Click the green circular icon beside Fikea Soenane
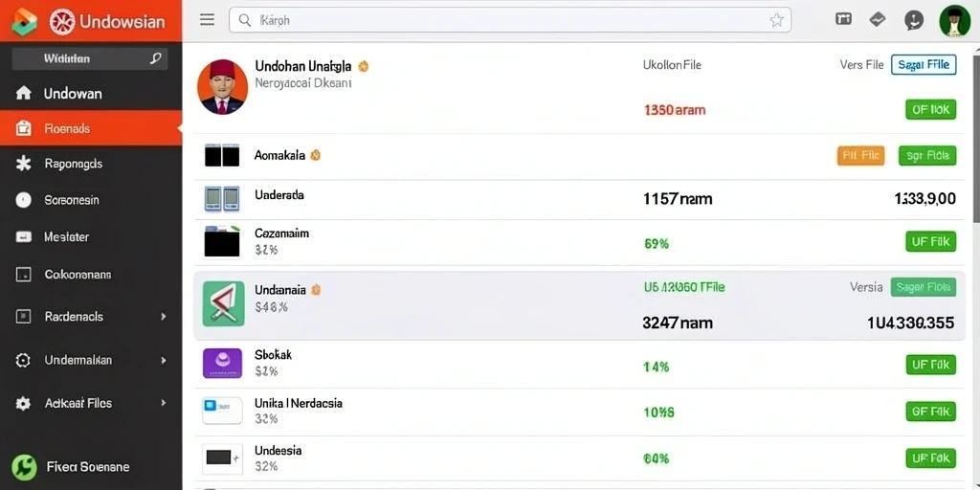Image resolution: width=980 pixels, height=490 pixels. tap(24, 467)
